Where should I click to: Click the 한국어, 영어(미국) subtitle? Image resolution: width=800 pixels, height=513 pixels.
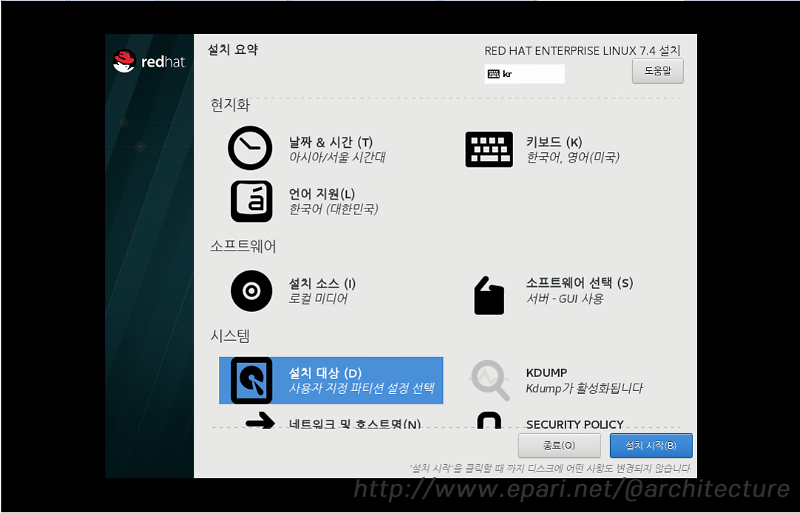tap(572, 157)
